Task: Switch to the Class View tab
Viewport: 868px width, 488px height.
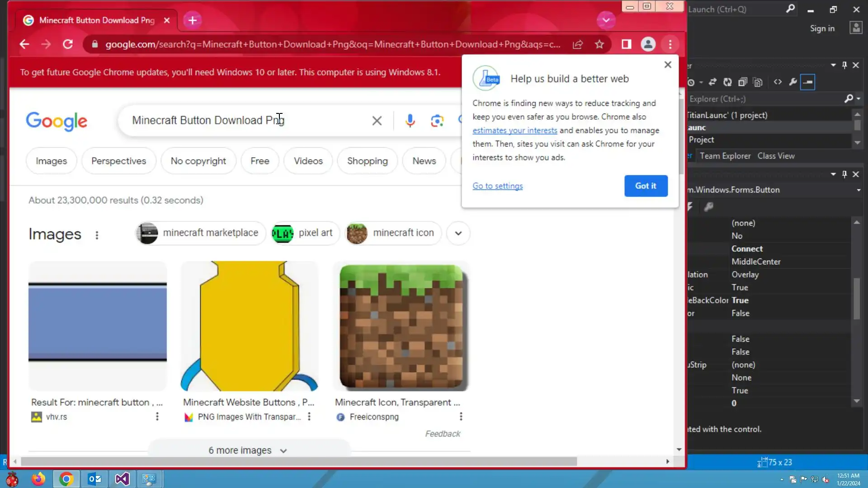Action: click(776, 156)
